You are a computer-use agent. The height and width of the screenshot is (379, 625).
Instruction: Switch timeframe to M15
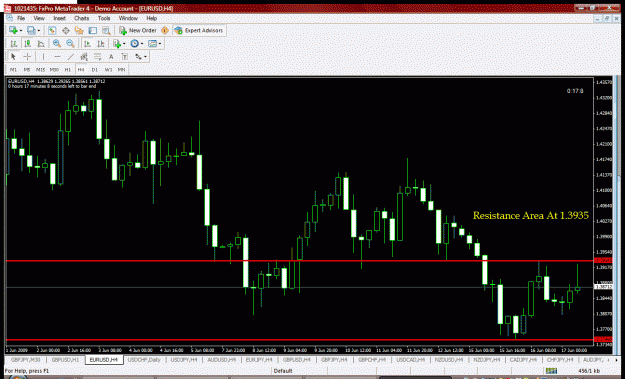tap(40, 69)
